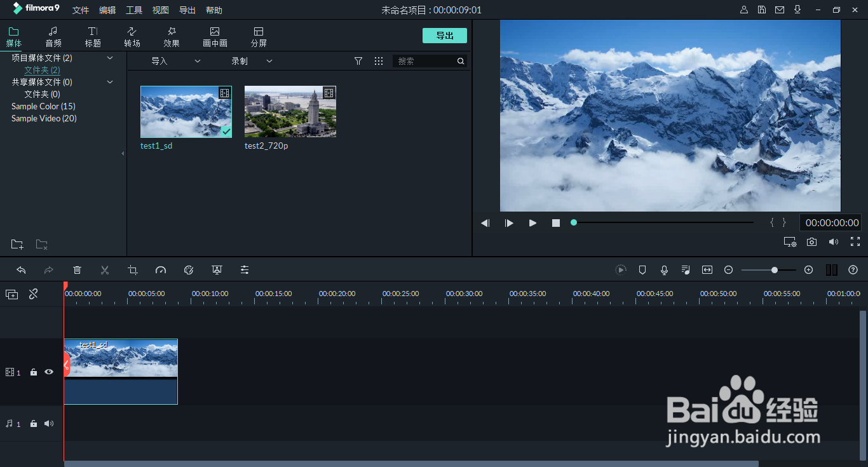
Task: Open the 导入 dropdown arrow
Action: point(197,60)
